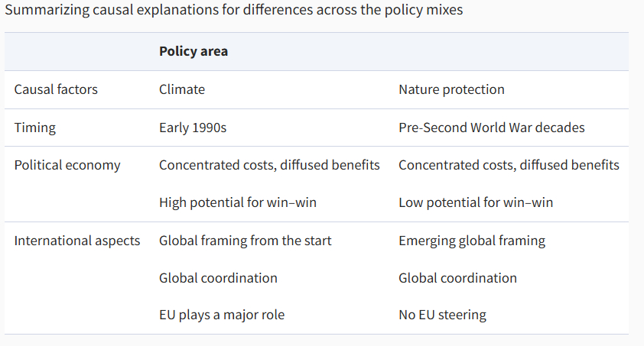The width and height of the screenshot is (644, 346).
Task: Click 'Global framing from the start'
Action: [x=246, y=241]
